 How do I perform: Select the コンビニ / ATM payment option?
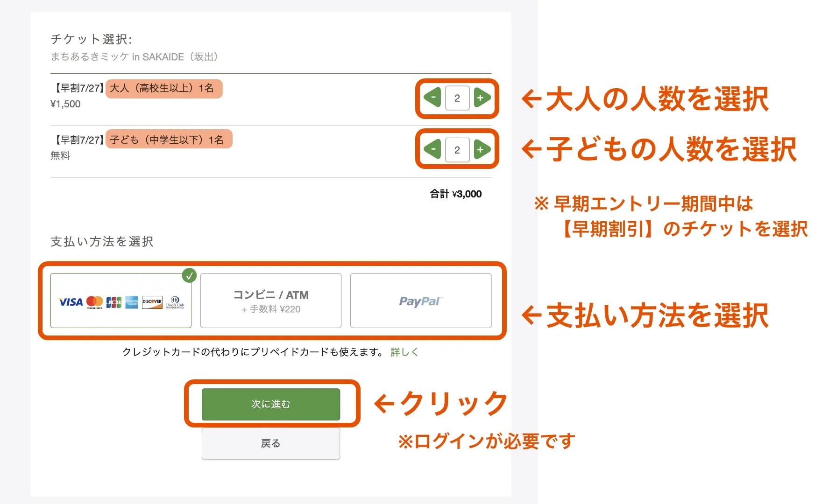270,301
